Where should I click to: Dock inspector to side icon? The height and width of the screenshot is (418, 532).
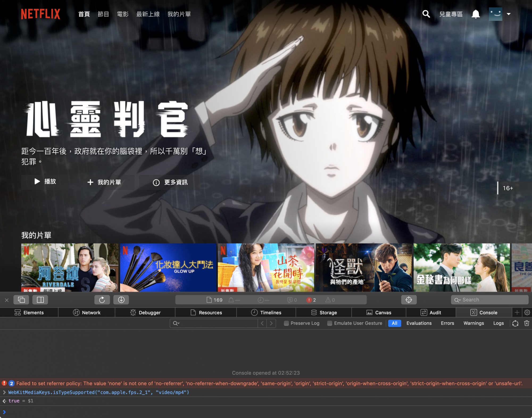tap(40, 300)
